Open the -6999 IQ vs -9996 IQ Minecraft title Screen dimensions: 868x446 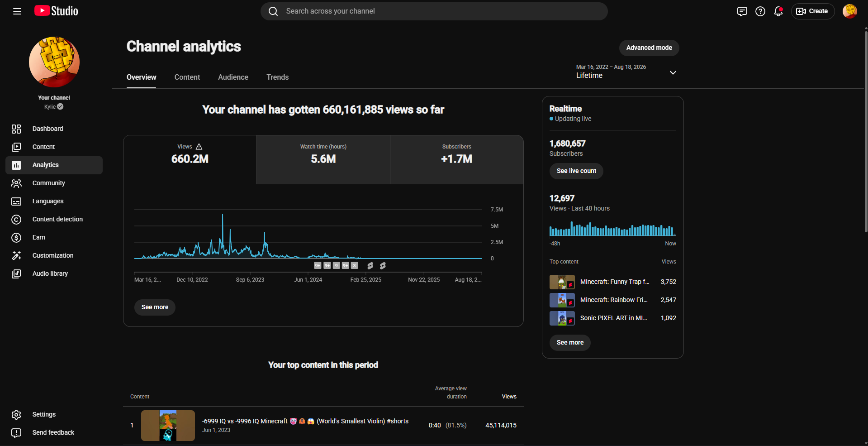[305, 421]
